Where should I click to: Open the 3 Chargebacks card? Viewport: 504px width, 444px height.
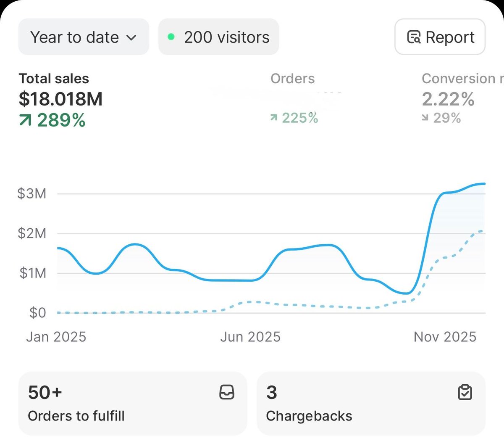tap(371, 403)
